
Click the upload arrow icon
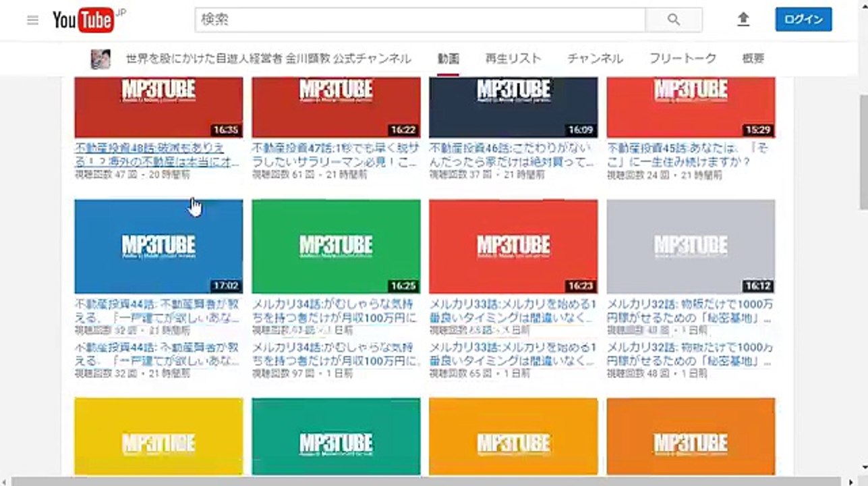(x=743, y=20)
